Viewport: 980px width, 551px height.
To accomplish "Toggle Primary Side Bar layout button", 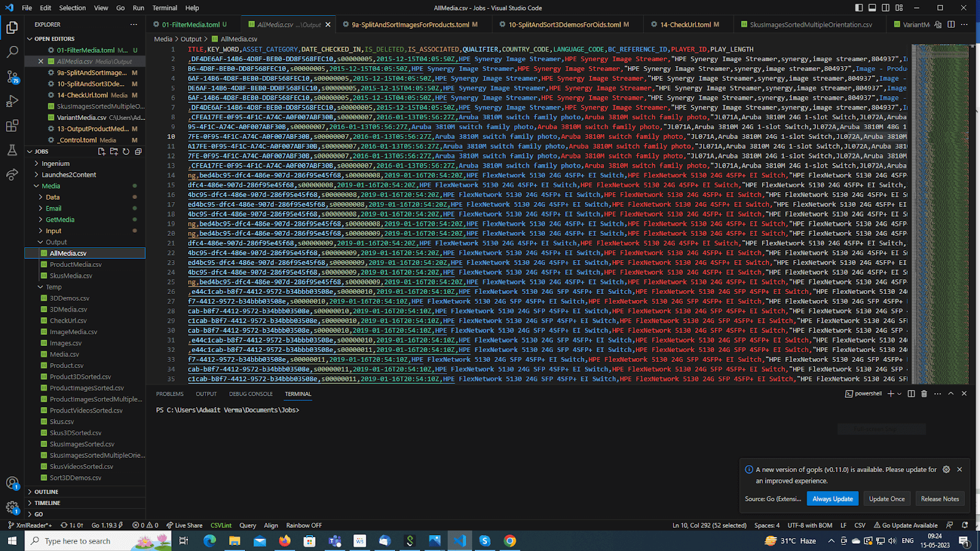I will [859, 8].
